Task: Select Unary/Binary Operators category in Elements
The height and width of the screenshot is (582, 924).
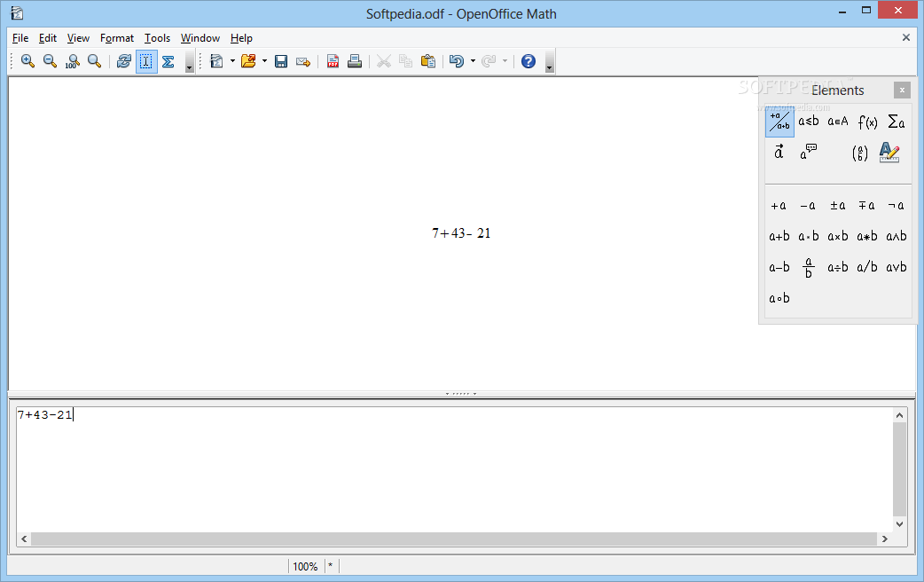Action: click(x=779, y=122)
